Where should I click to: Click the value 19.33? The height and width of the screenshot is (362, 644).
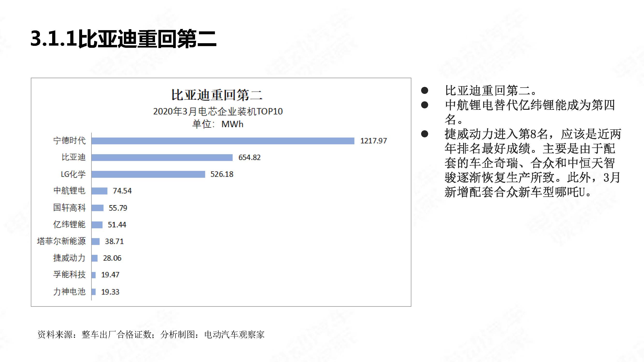click(110, 292)
